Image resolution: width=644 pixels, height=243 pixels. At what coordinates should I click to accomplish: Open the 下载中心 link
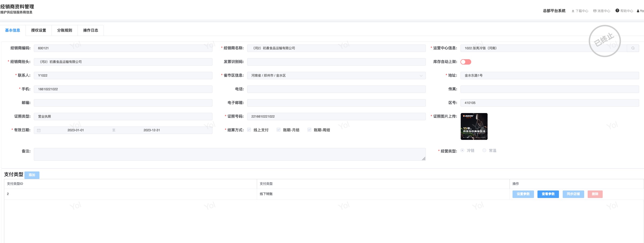click(x=582, y=11)
